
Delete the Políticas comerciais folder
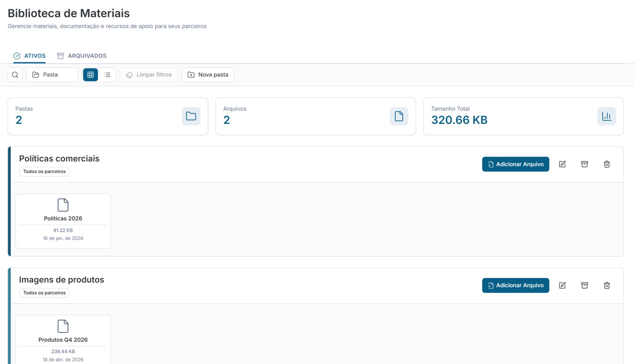(607, 164)
